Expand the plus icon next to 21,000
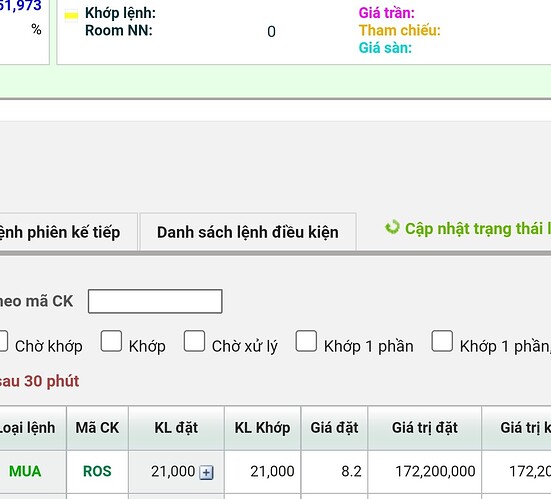 click(206, 472)
